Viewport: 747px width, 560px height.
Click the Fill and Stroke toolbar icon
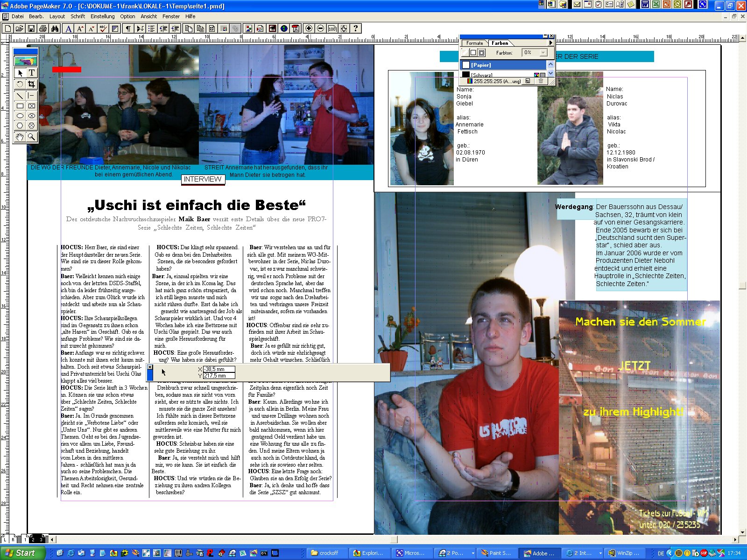tap(115, 28)
